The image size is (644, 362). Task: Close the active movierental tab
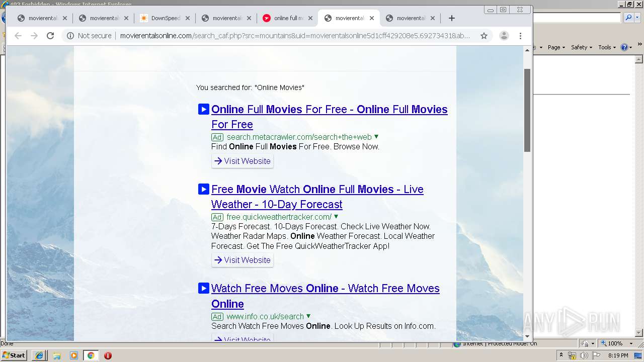point(372,18)
